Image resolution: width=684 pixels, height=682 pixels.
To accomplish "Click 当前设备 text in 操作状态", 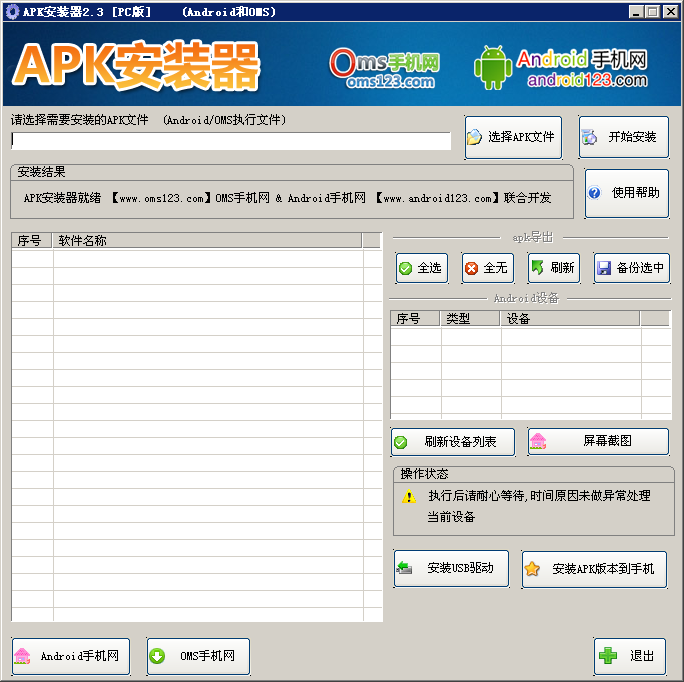I will (451, 517).
